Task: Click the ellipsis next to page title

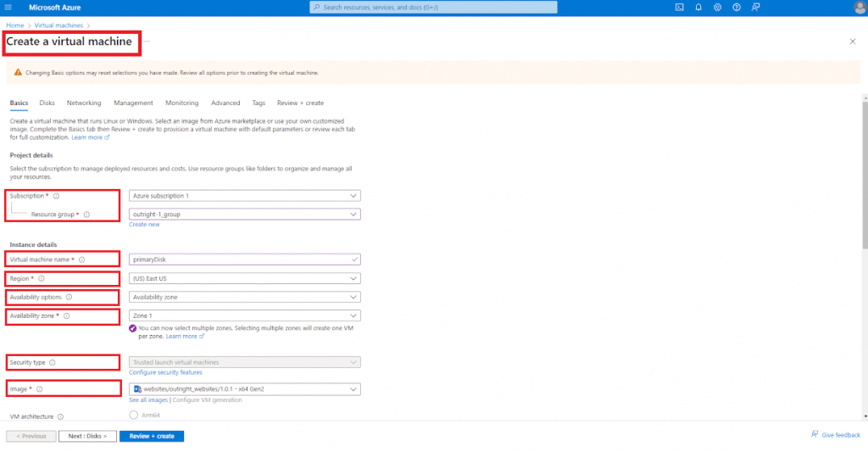Action: click(147, 42)
